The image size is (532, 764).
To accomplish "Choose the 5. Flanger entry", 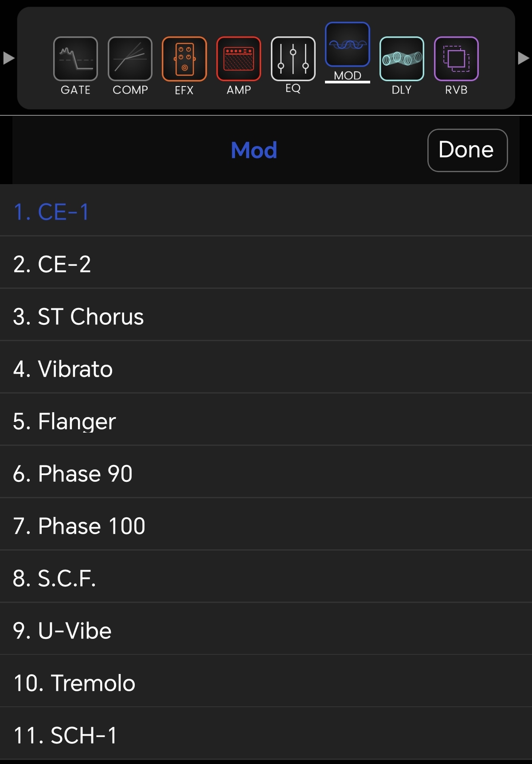I will [x=266, y=420].
